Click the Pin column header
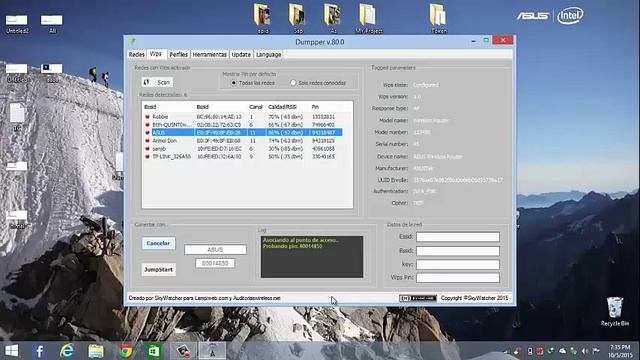This screenshot has width=640, height=360. point(315,107)
